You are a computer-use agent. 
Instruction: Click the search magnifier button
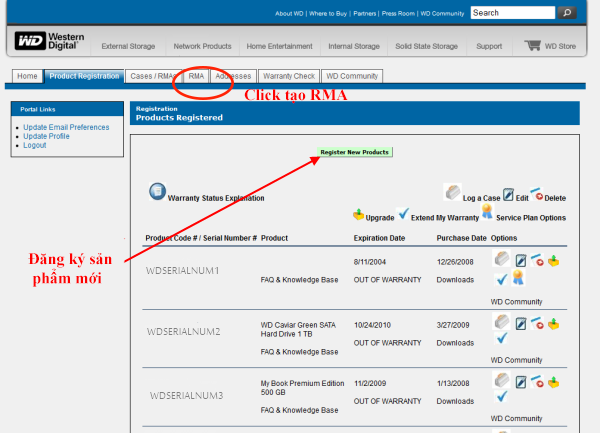567,13
